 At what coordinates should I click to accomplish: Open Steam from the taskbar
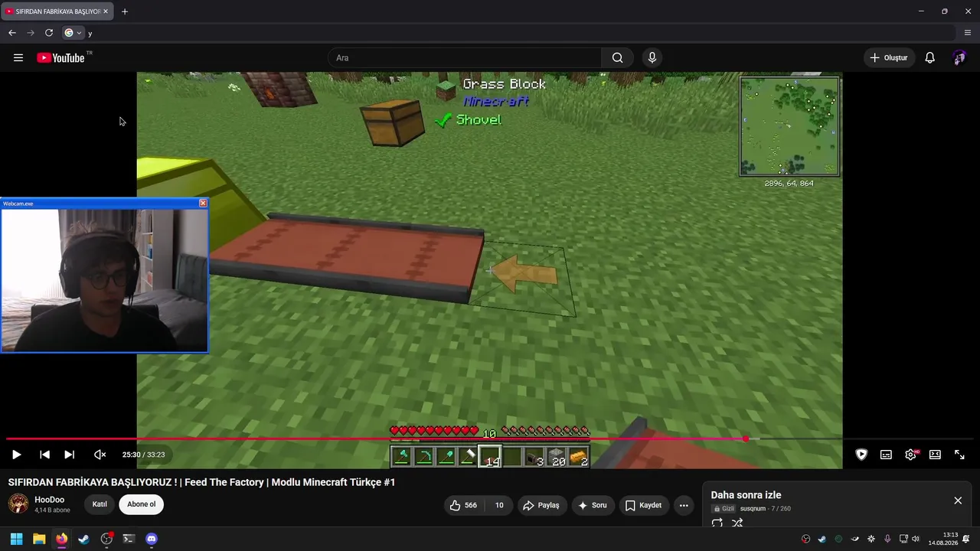(83, 539)
